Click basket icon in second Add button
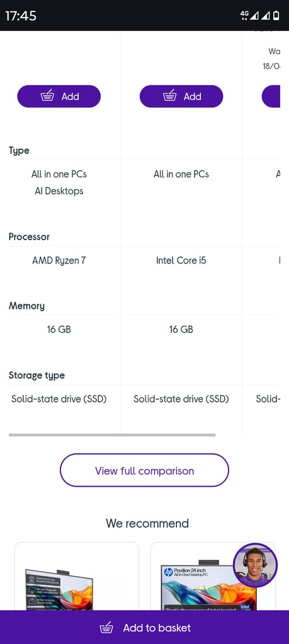This screenshot has height=644, width=289. point(170,96)
